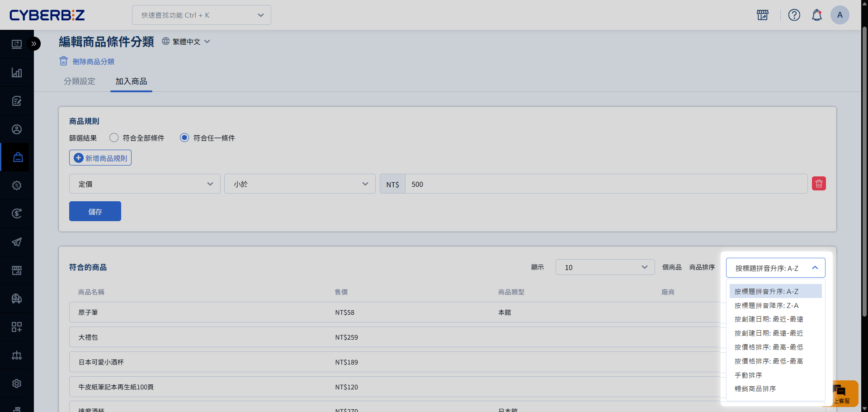Expand the display count dropdown showing 10

[x=605, y=267]
